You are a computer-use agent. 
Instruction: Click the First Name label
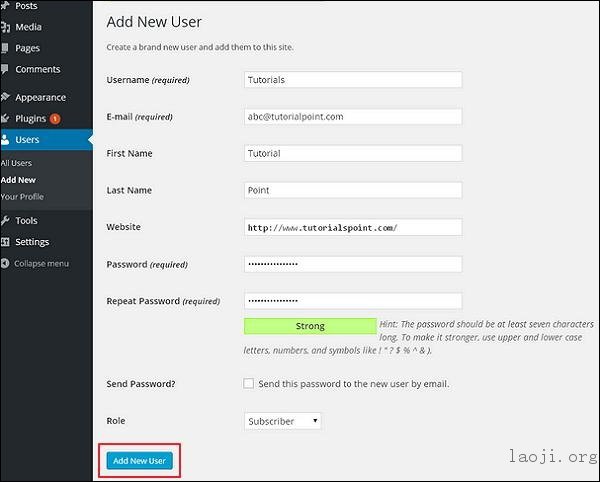click(x=129, y=153)
